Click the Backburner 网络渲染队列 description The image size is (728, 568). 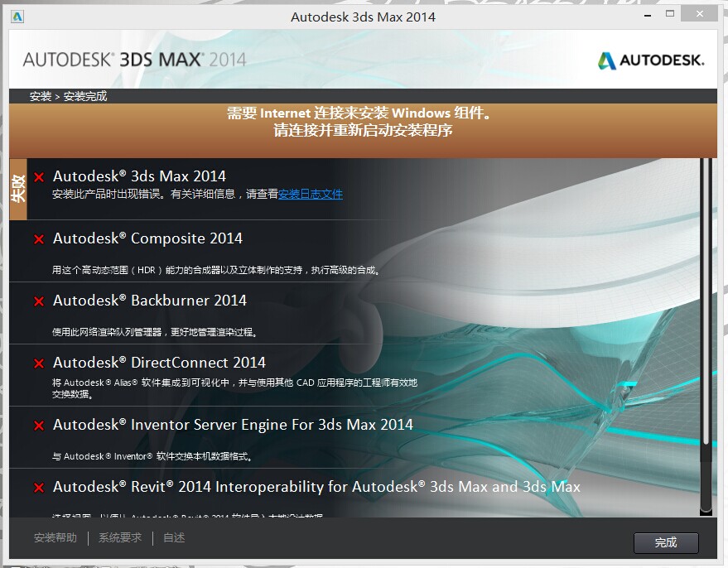click(x=155, y=332)
